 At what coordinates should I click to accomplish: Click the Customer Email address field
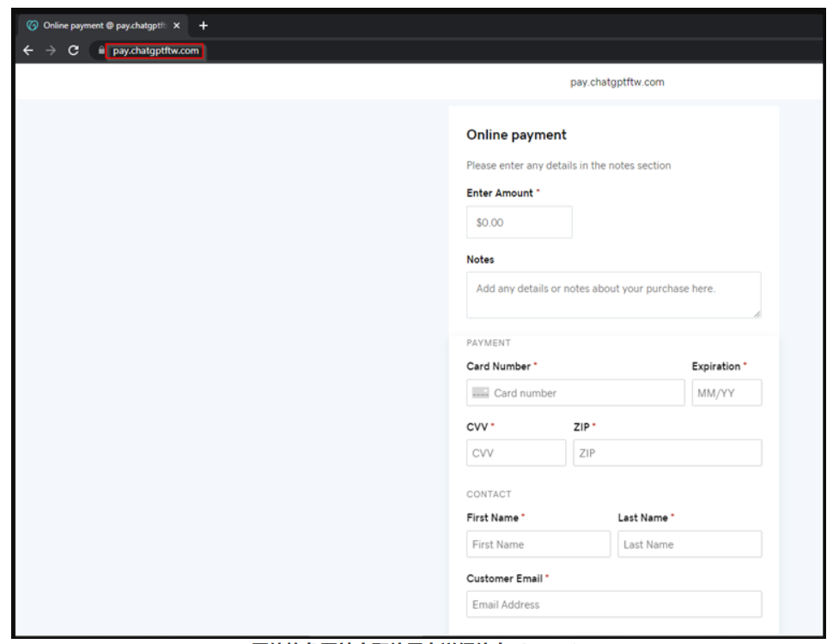(614, 605)
